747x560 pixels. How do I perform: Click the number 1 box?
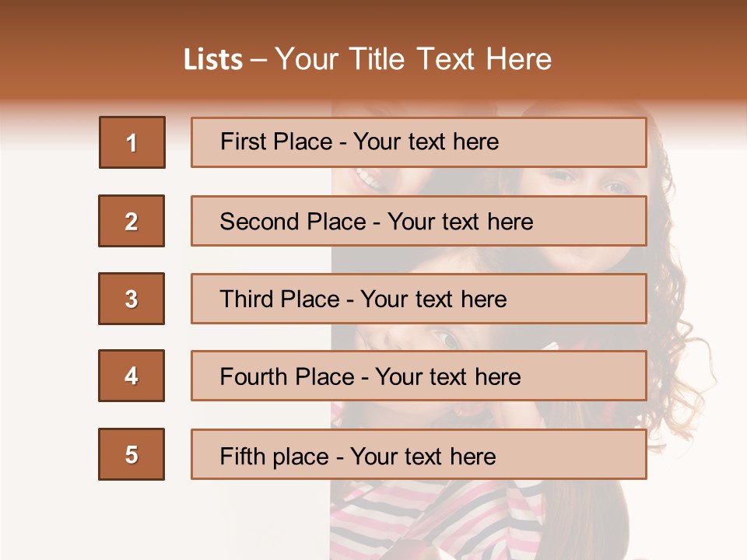132,142
